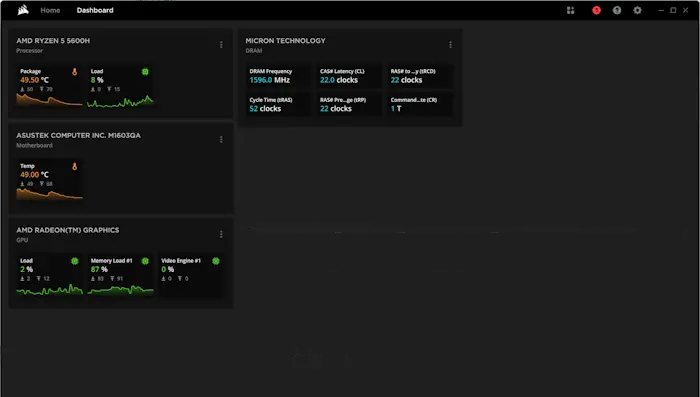The width and height of the screenshot is (700, 397).
Task: Open AMD Radeon Graphics card options menu
Action: click(221, 234)
